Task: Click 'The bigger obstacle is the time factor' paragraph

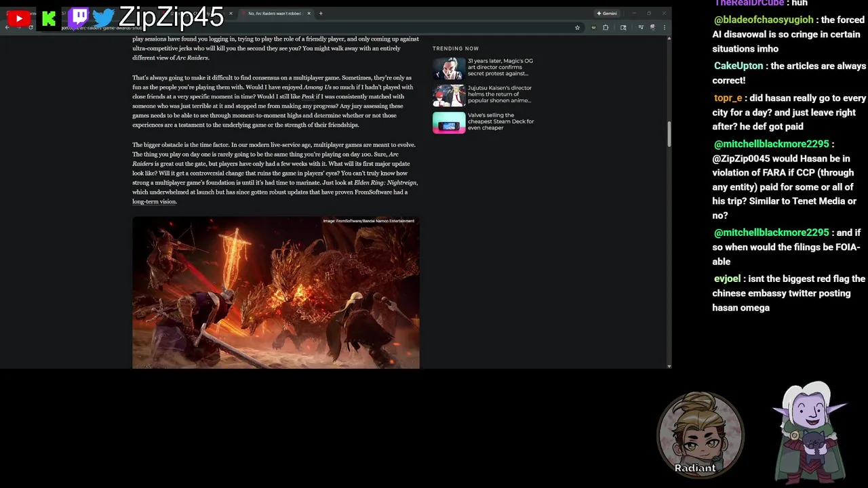Action: tap(275, 173)
